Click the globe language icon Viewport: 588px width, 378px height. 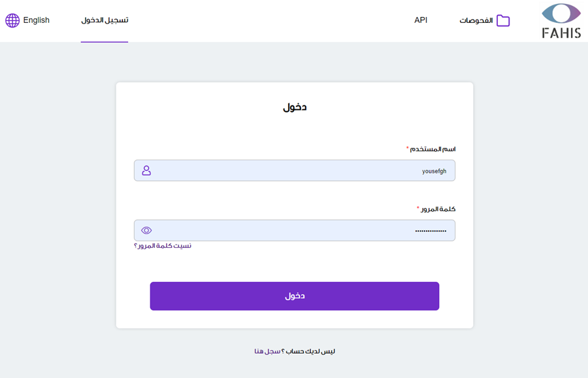tap(12, 20)
